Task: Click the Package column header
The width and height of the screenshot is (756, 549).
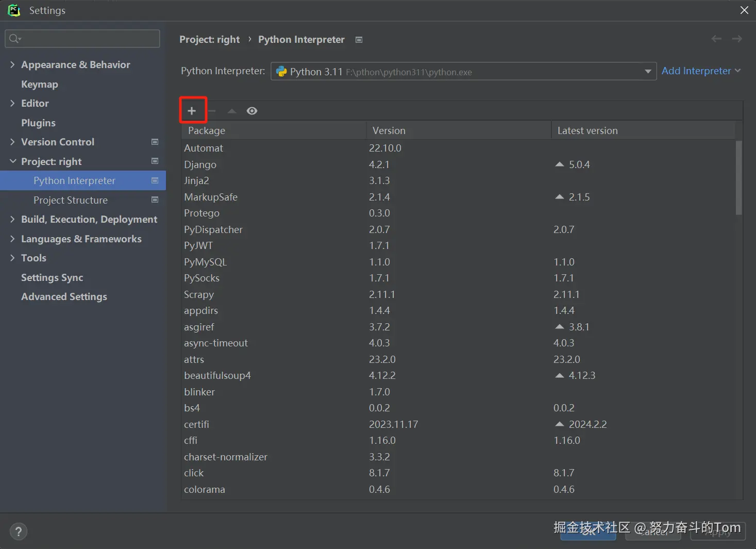Action: tap(274, 130)
